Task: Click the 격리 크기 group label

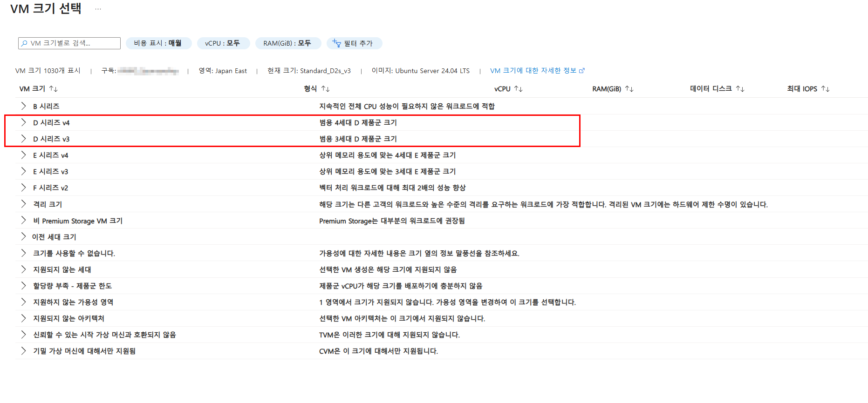Action: click(48, 204)
